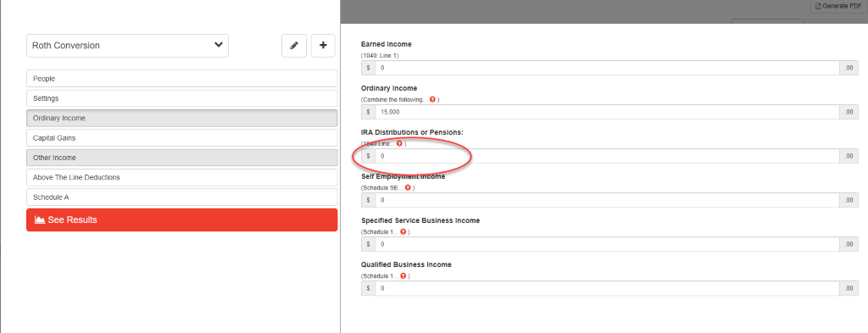Image resolution: width=868 pixels, height=333 pixels.
Task: Select the Other Income section
Action: (x=182, y=158)
